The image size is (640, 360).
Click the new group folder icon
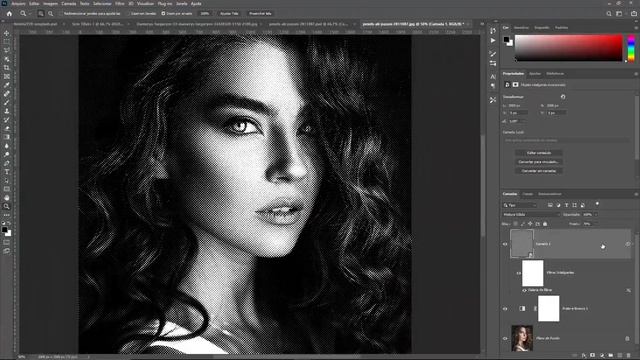[x=611, y=356]
